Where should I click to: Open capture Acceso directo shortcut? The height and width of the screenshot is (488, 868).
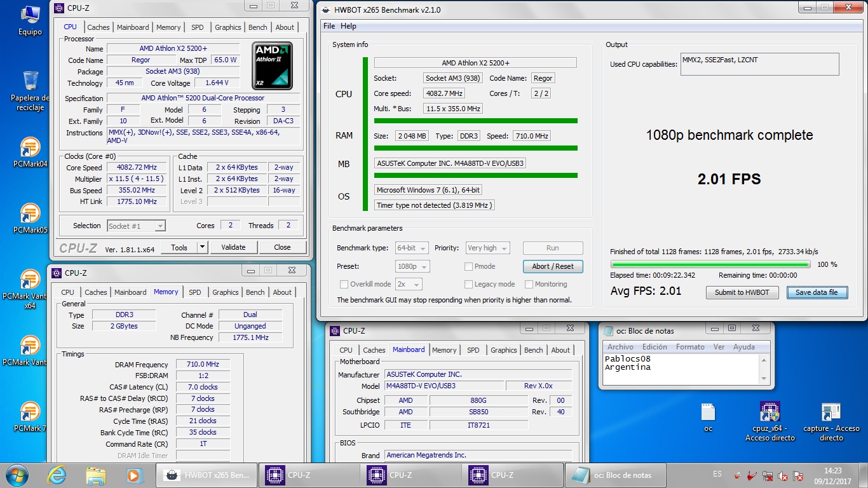tap(831, 421)
